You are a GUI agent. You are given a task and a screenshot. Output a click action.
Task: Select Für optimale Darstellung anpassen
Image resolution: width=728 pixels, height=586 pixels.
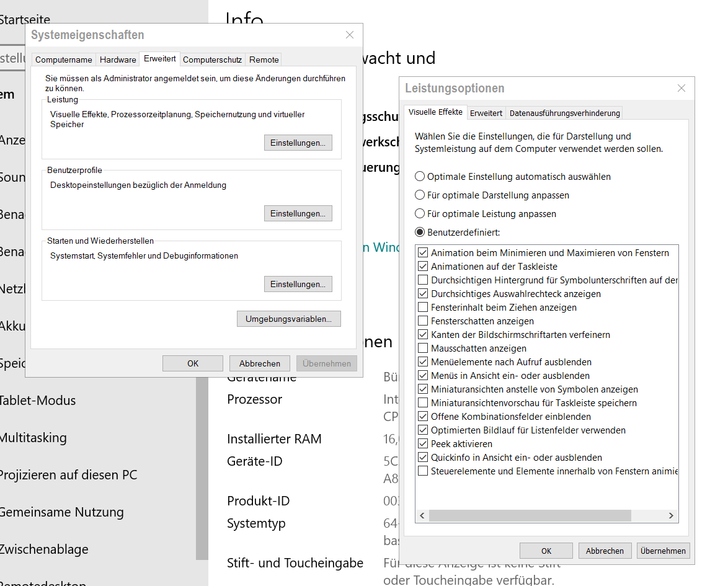[492, 195]
